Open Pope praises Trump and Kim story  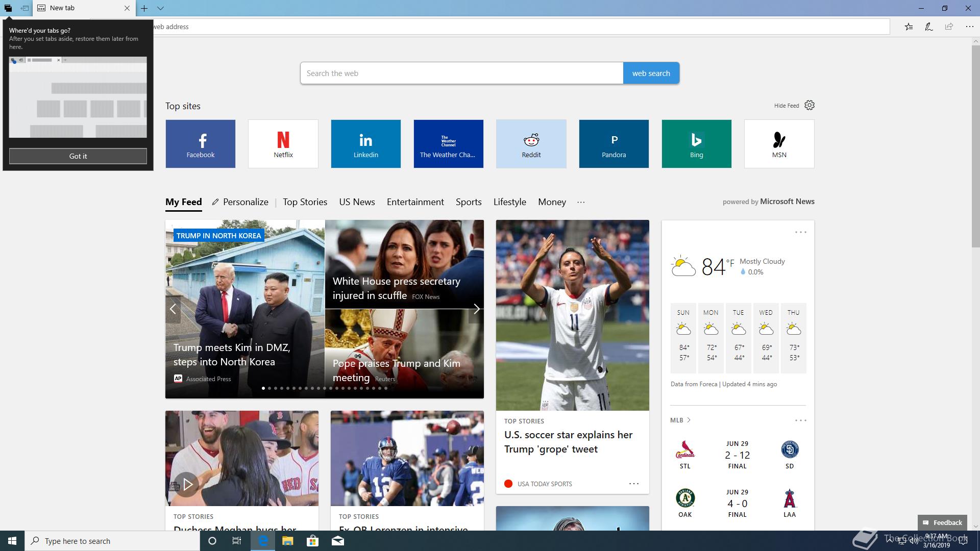pyautogui.click(x=404, y=354)
